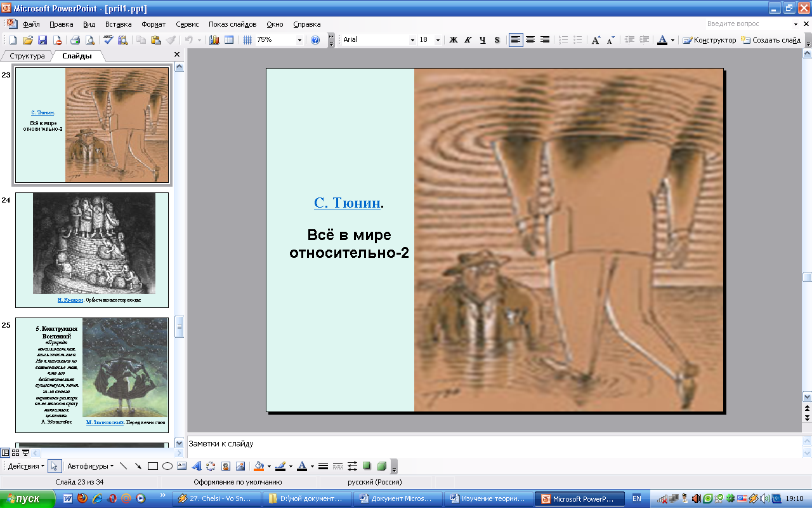
Task: Follow the С. Тюнин hyperlink on the slide
Action: [x=347, y=203]
